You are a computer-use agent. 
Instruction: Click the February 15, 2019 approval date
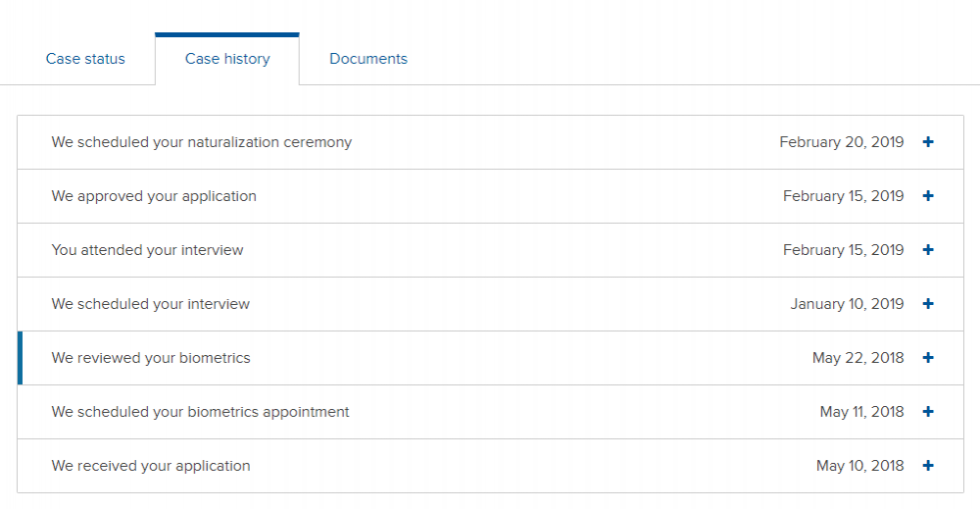pyautogui.click(x=843, y=196)
